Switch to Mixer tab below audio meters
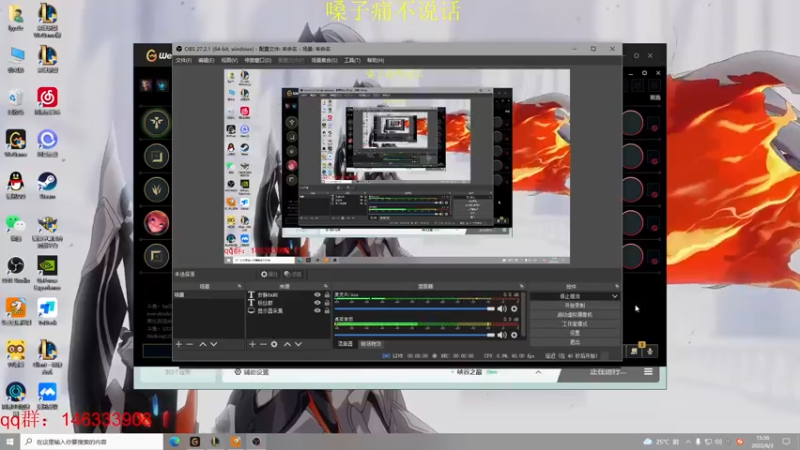 (x=345, y=344)
